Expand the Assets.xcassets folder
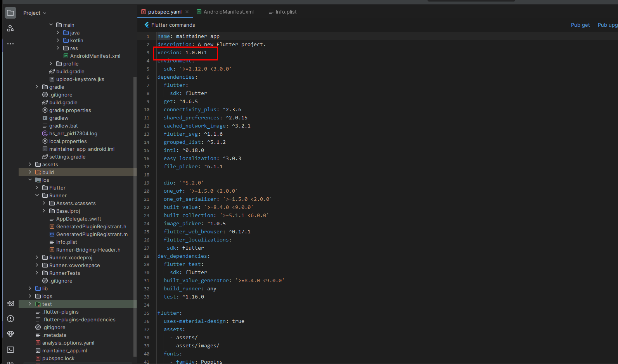Viewport: 618px width, 364px height. pos(44,203)
